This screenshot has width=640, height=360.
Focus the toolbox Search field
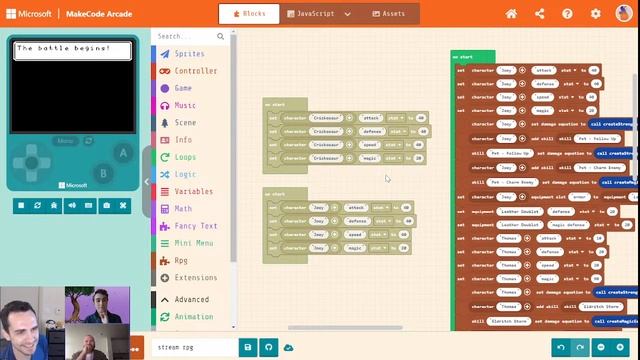[x=186, y=36]
